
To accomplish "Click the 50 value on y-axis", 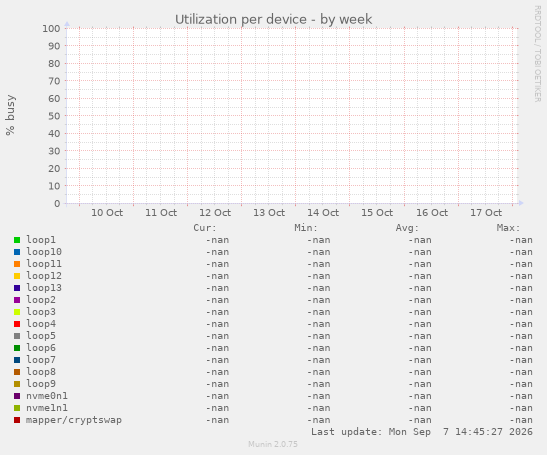I will pyautogui.click(x=54, y=116).
